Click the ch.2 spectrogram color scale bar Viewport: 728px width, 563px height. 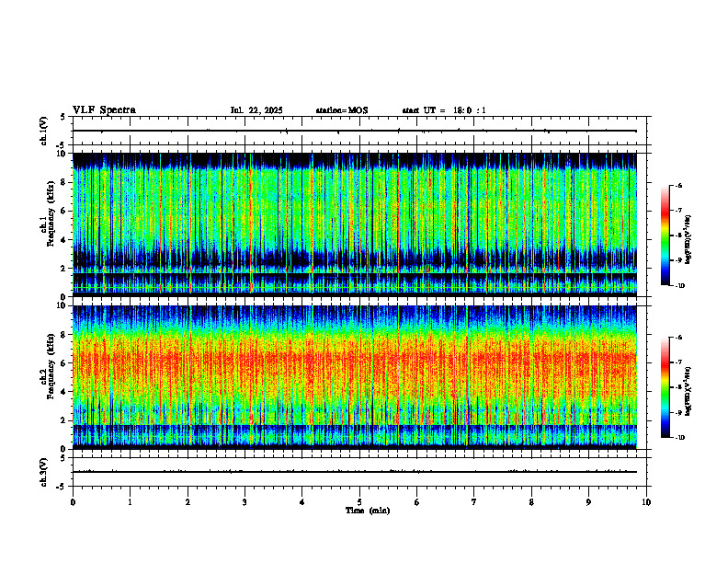point(665,387)
